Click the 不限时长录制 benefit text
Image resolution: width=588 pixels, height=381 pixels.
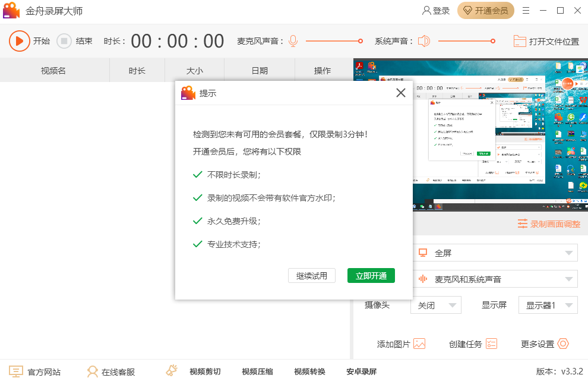coord(233,175)
